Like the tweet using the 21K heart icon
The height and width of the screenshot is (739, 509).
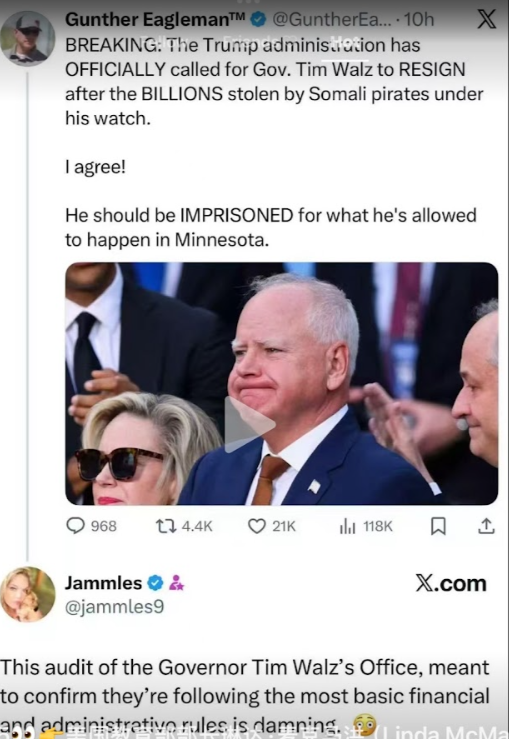click(257, 526)
